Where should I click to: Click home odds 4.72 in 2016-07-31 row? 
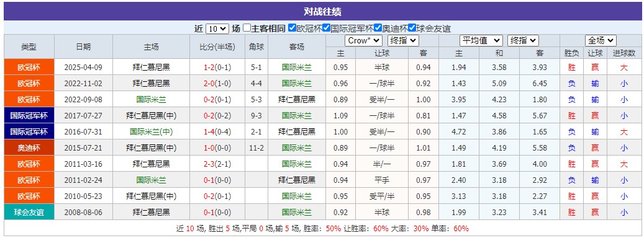459,132
